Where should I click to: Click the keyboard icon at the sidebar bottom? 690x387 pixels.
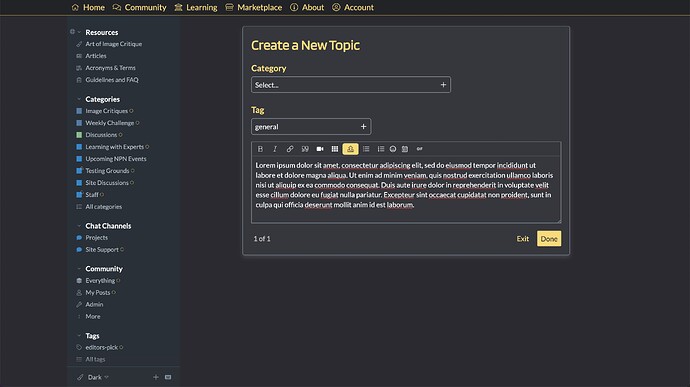168,377
